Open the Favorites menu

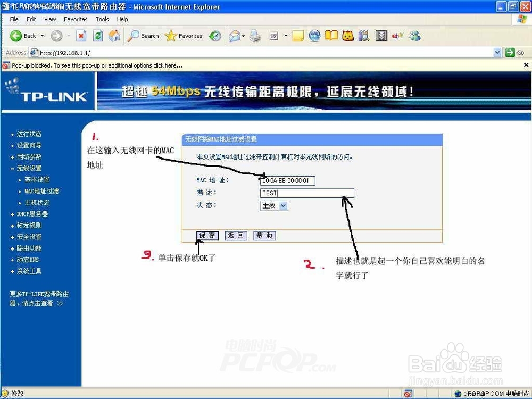pyautogui.click(x=76, y=19)
